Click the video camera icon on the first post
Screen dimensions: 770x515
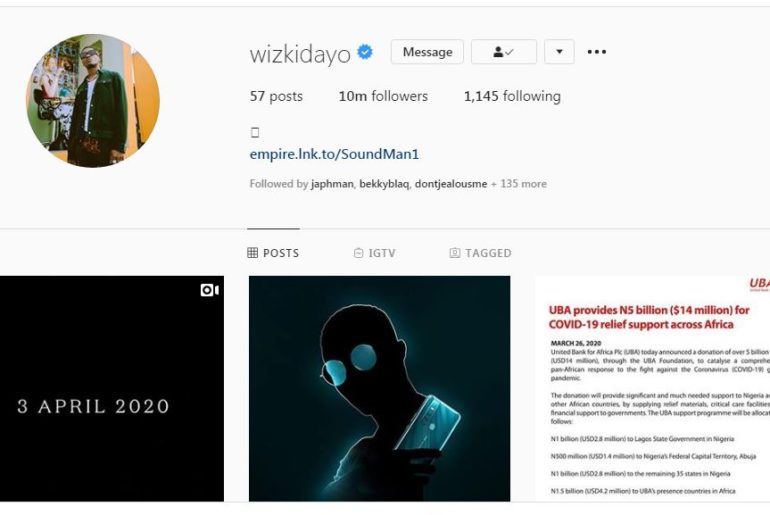coord(210,290)
